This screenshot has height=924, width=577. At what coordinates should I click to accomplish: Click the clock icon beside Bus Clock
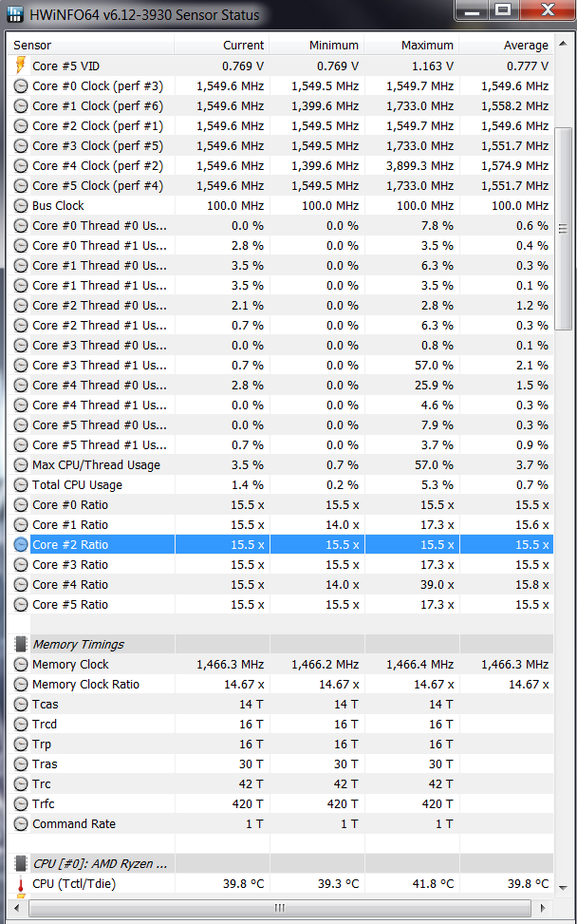(x=21, y=205)
